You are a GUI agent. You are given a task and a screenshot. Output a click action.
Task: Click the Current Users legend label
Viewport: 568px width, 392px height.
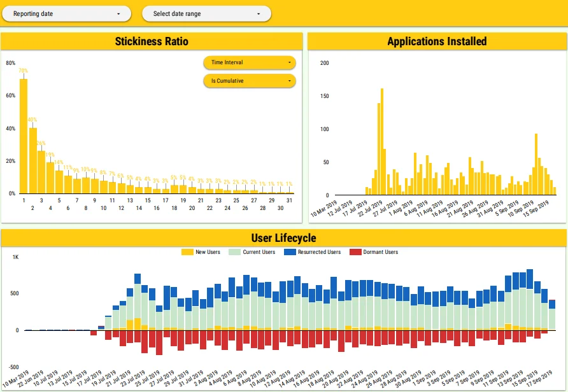point(259,252)
